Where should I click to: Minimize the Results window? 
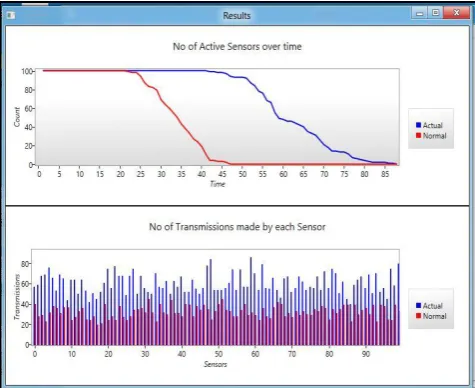[x=420, y=13]
